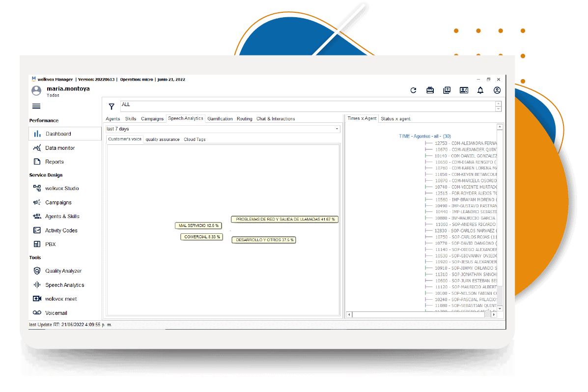The height and width of the screenshot is (392, 588).
Task: Open the briefcase icon in top toolbar
Action: (430, 90)
